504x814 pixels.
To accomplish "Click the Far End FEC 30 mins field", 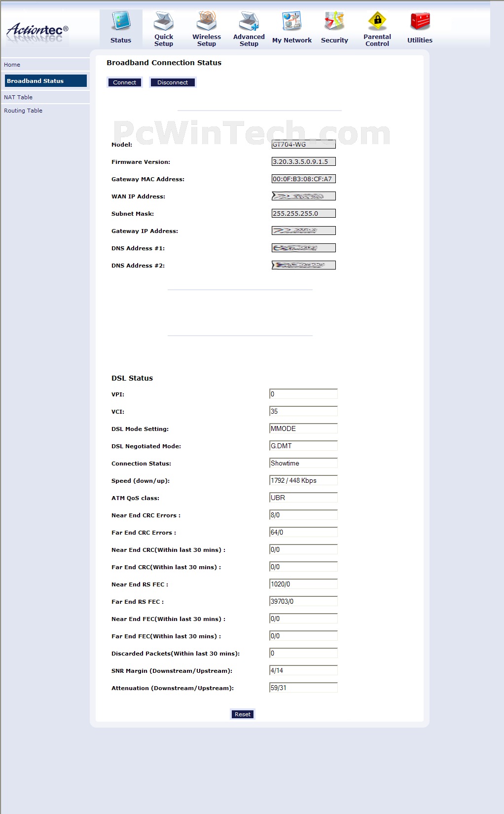I will coord(303,636).
